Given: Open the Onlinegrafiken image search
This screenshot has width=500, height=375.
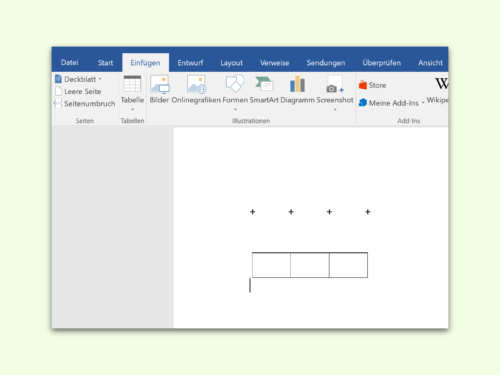Looking at the screenshot, I should pyautogui.click(x=196, y=84).
